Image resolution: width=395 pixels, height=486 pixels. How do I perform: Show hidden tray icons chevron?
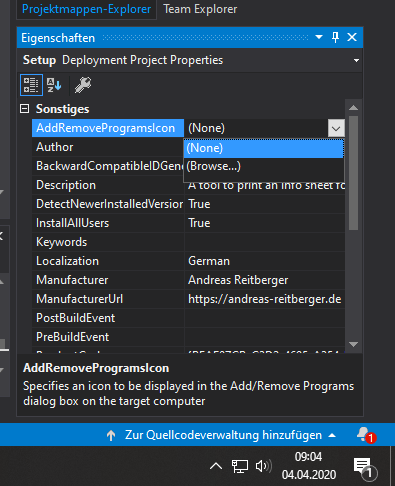click(x=216, y=466)
